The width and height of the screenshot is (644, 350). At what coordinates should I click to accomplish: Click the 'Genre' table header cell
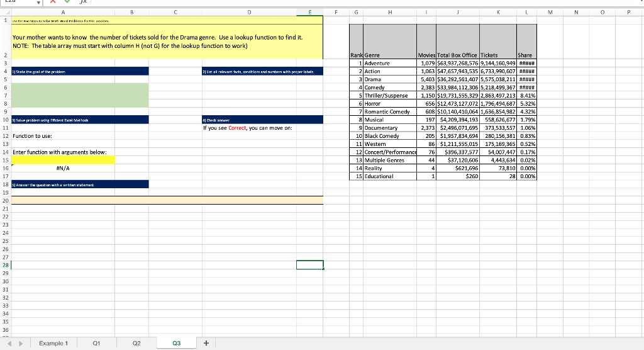click(390, 42)
